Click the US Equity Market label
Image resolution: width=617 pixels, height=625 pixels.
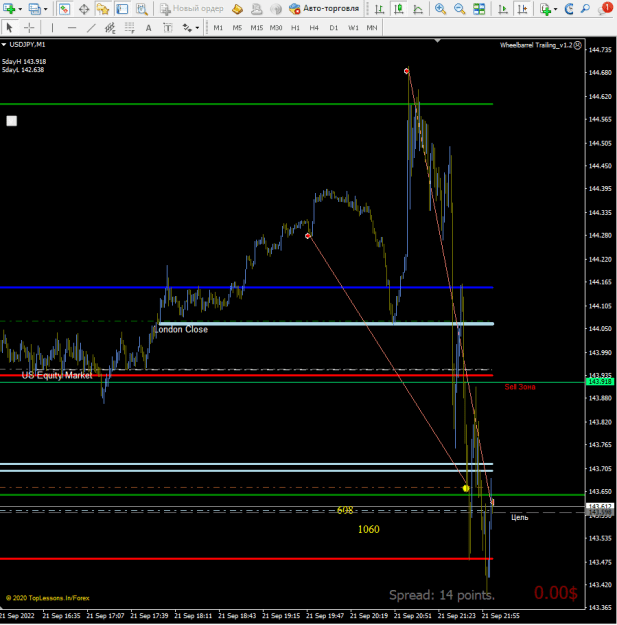click(57, 375)
